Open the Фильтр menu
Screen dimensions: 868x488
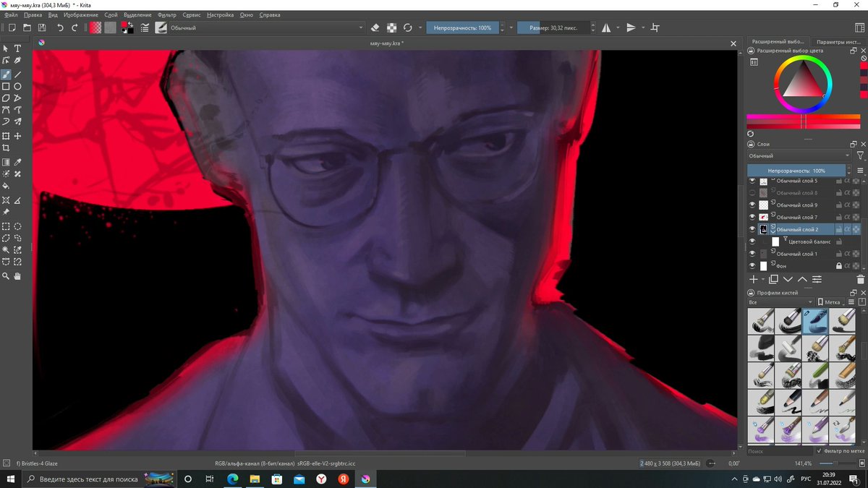[166, 14]
